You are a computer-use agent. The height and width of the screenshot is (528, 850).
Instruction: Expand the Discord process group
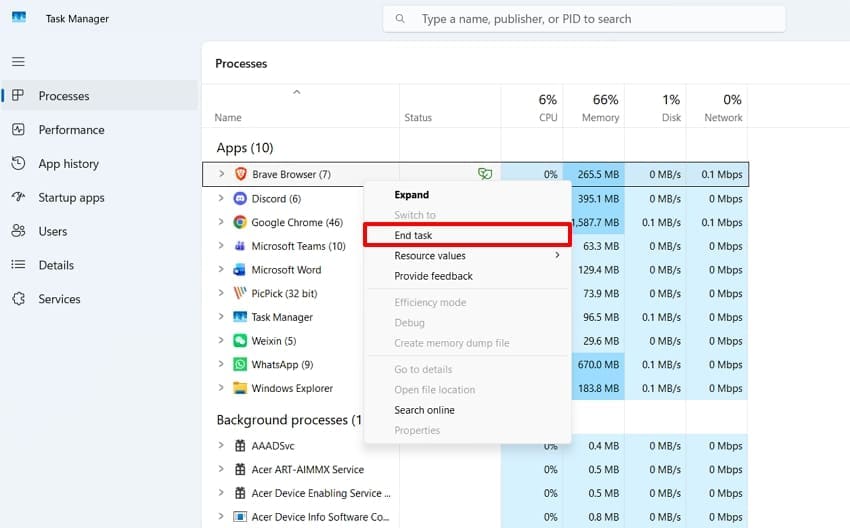tap(221, 198)
